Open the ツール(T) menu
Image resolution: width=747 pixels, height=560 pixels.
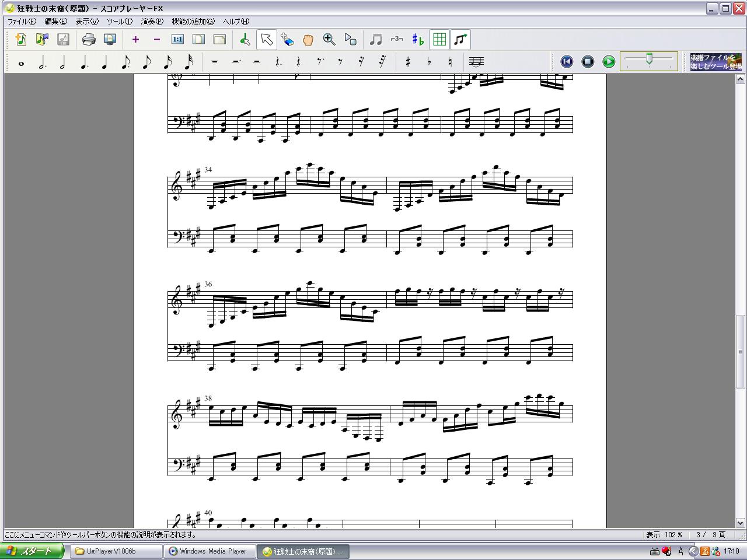120,22
